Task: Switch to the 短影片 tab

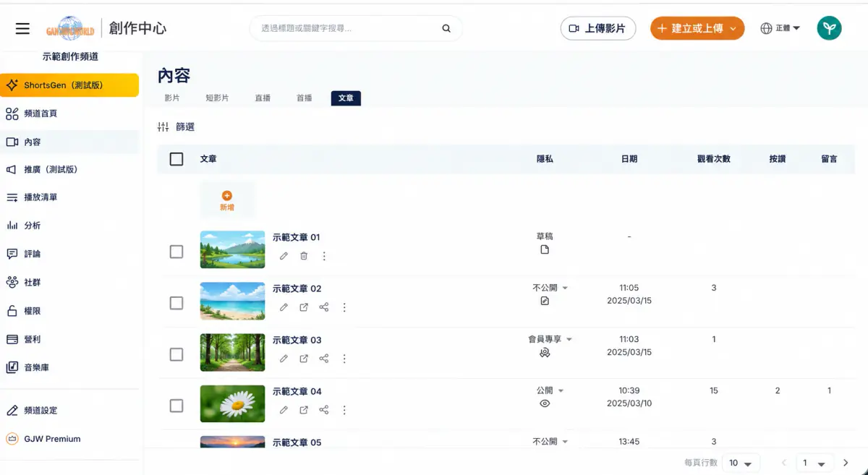Action: (x=217, y=98)
